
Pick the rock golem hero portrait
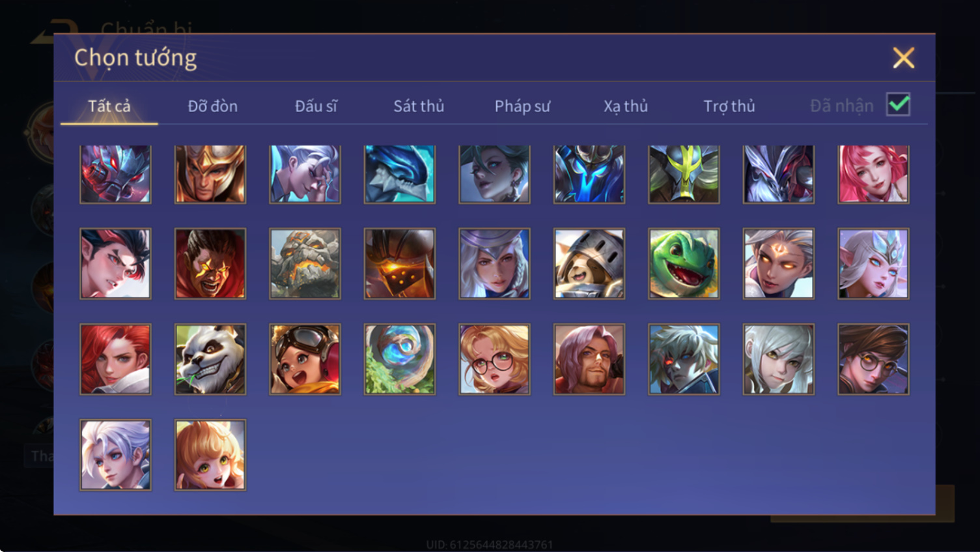click(305, 264)
